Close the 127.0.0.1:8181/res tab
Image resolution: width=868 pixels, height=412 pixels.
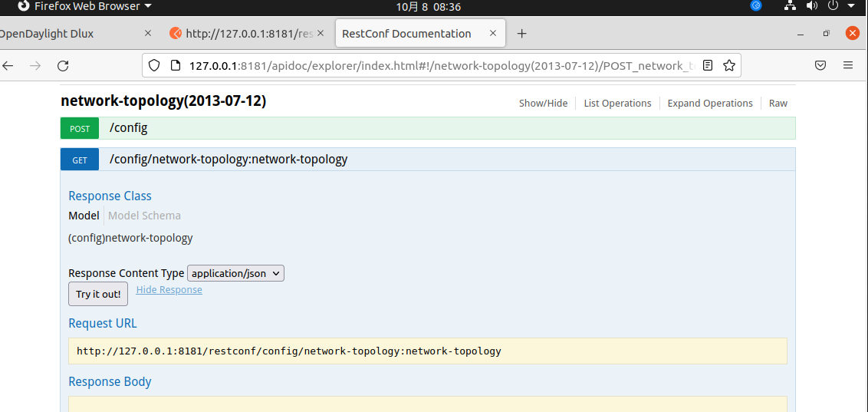(321, 34)
